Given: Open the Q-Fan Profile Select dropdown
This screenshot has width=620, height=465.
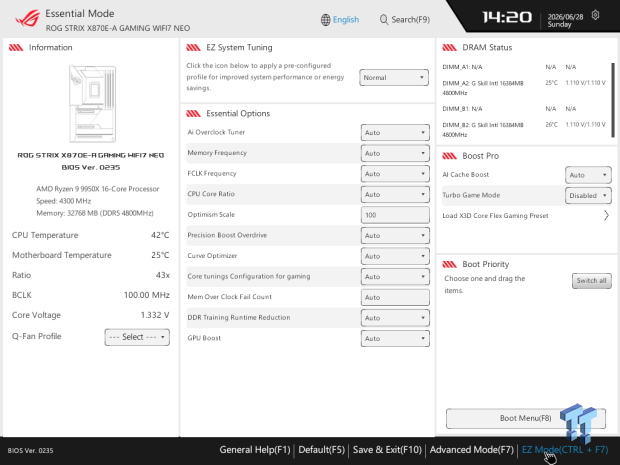Looking at the screenshot, I should (x=137, y=337).
